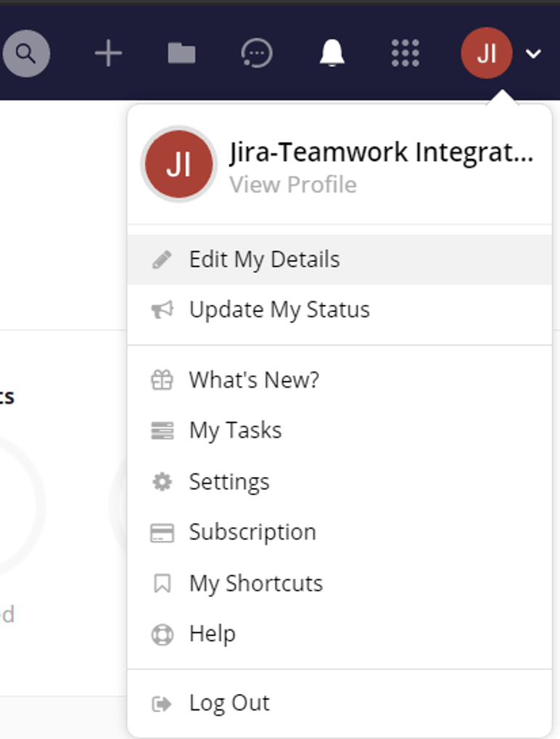
Task: Click the View Profile link
Action: click(x=293, y=184)
